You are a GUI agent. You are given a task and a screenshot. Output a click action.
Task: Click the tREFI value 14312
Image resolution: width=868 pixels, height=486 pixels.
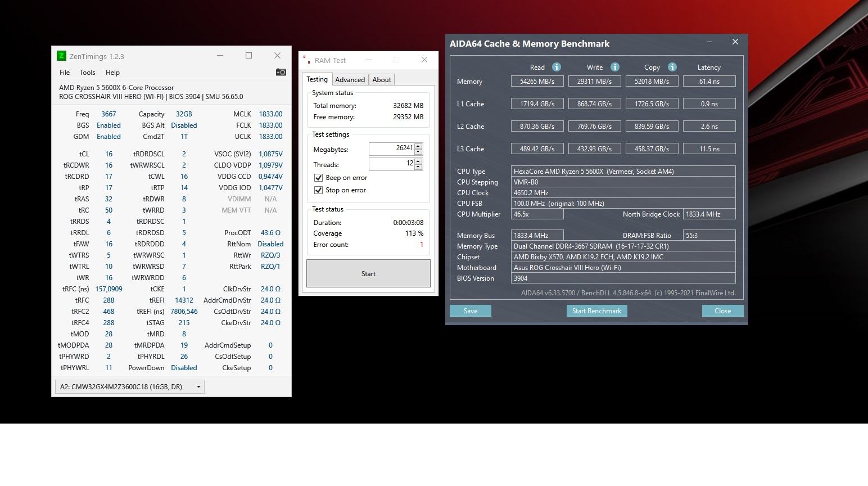(x=184, y=300)
